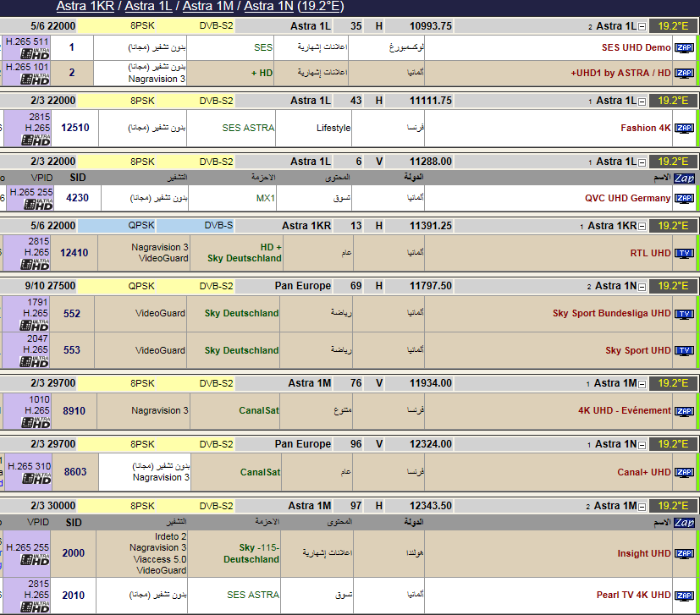Screen dimensions: 700x615
Task: Click the TV icon next to Pearl TV 4K UHD
Action: click(x=683, y=596)
